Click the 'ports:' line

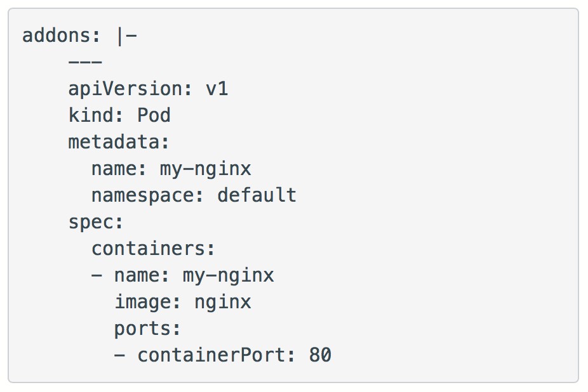pos(147,329)
